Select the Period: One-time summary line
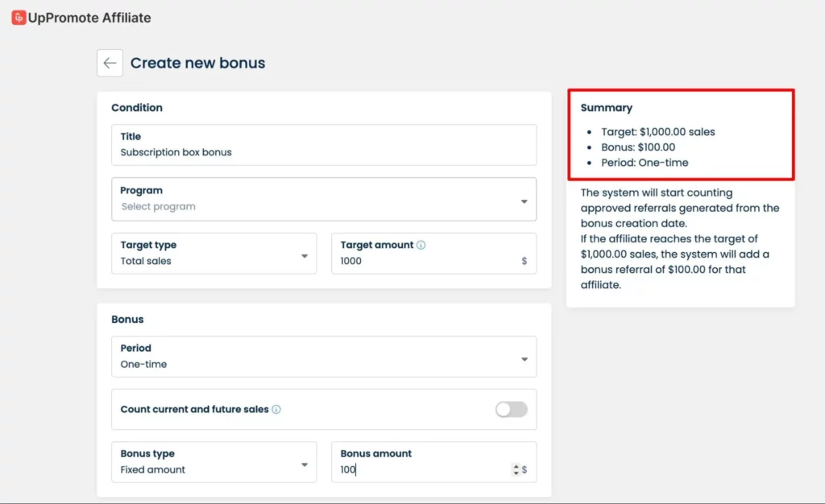Screen dimensions: 825x504 645,163
